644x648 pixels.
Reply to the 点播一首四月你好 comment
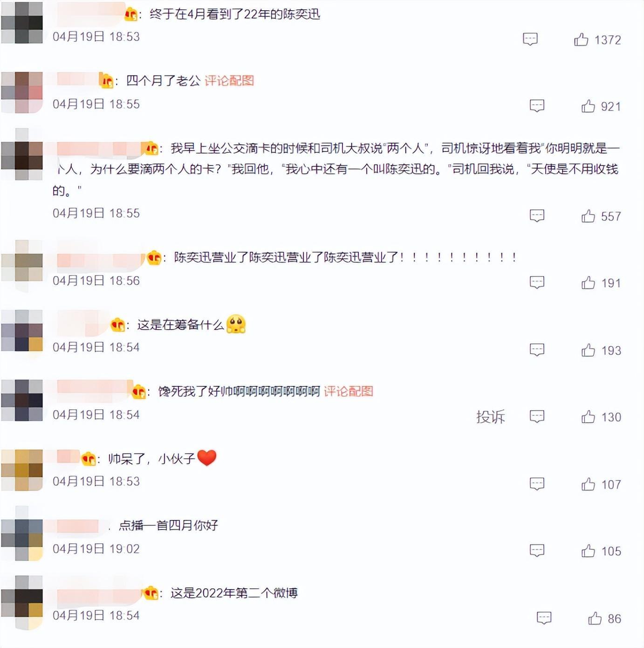pos(537,551)
